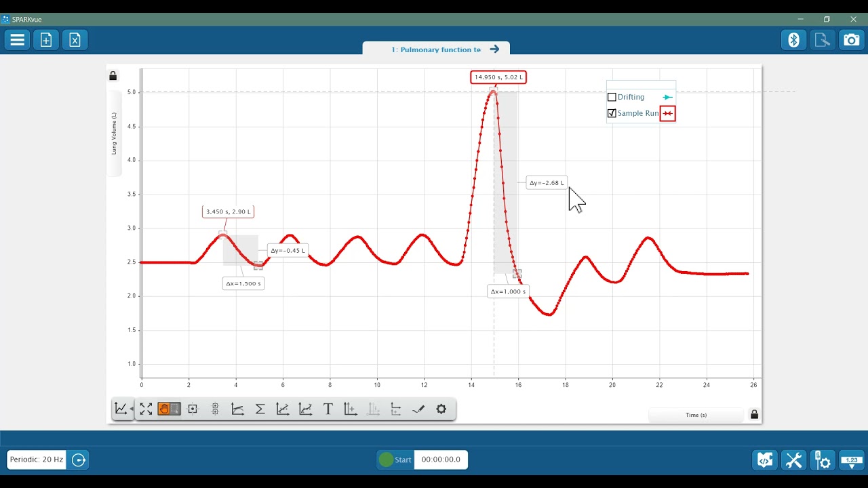Viewport: 868px width, 488px height.
Task: Apply a curve fit to the data
Action: tap(306, 409)
